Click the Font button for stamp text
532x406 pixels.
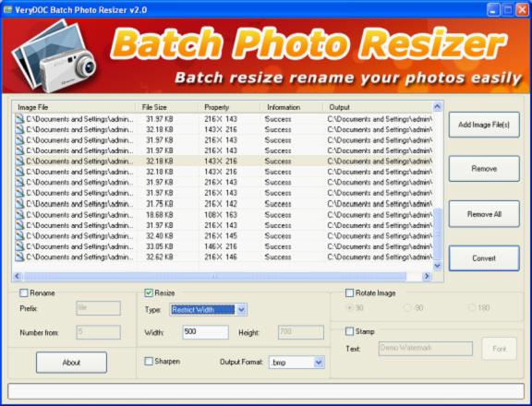499,349
